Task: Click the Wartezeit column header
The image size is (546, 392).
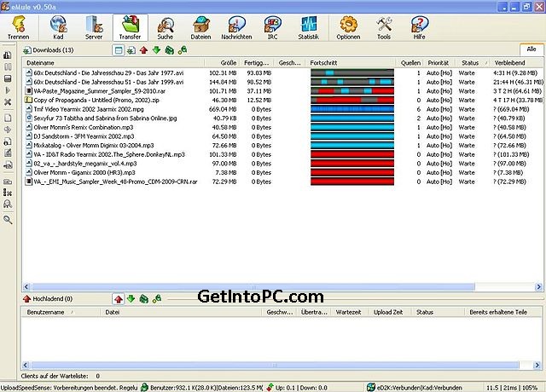Action: pyautogui.click(x=348, y=313)
